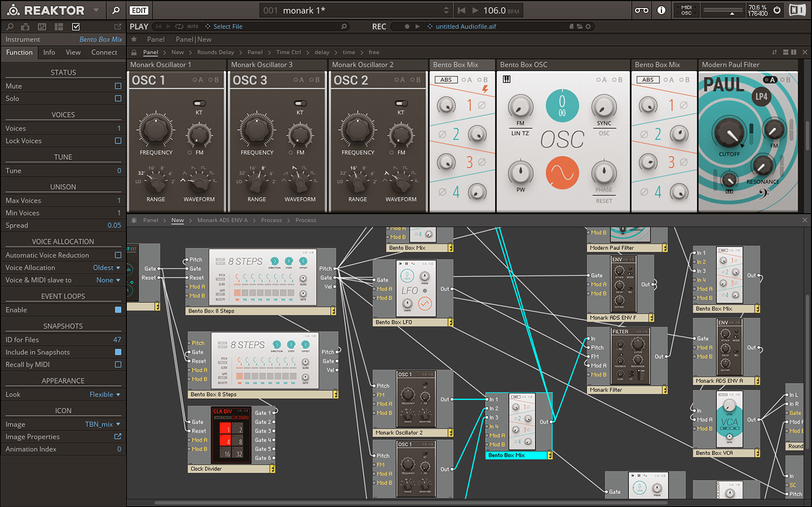812x507 pixels.
Task: Switch to the Info tab
Action: (x=49, y=52)
